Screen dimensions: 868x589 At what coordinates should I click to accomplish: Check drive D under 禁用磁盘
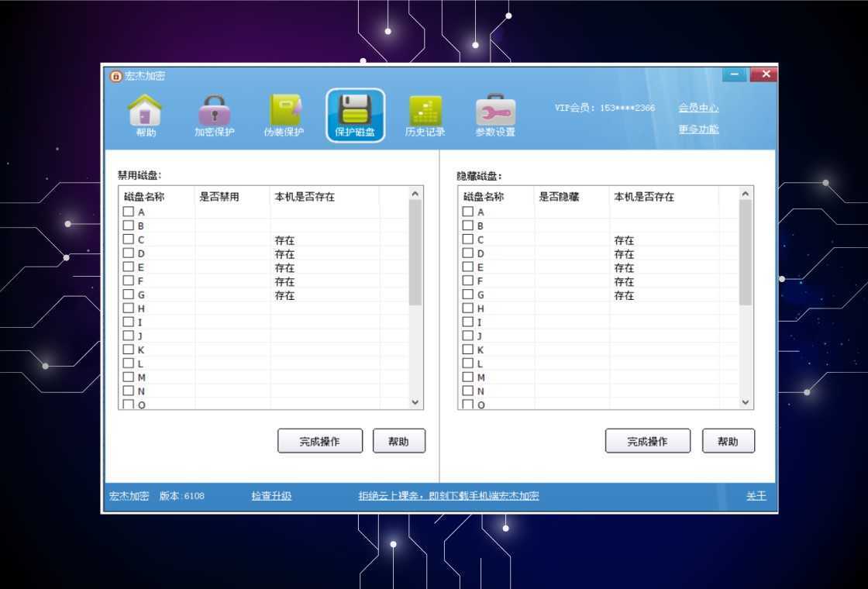pos(129,253)
